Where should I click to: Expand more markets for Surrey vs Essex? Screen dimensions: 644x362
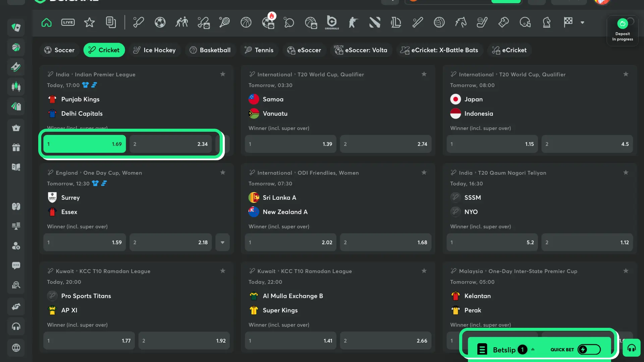click(222, 242)
